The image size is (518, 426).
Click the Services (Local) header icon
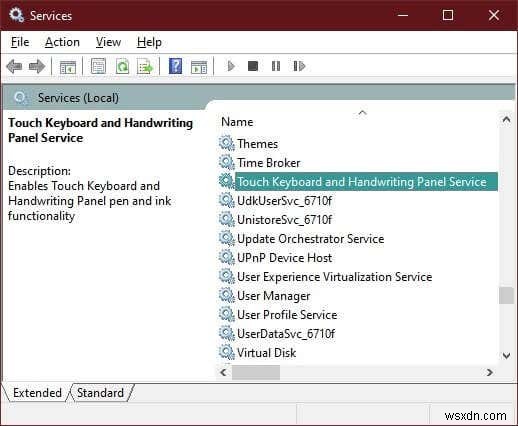point(20,98)
